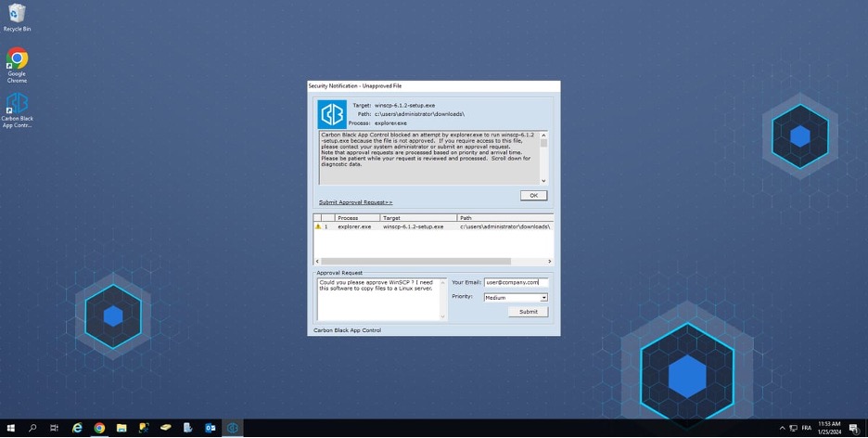Submit the approval request

click(528, 312)
